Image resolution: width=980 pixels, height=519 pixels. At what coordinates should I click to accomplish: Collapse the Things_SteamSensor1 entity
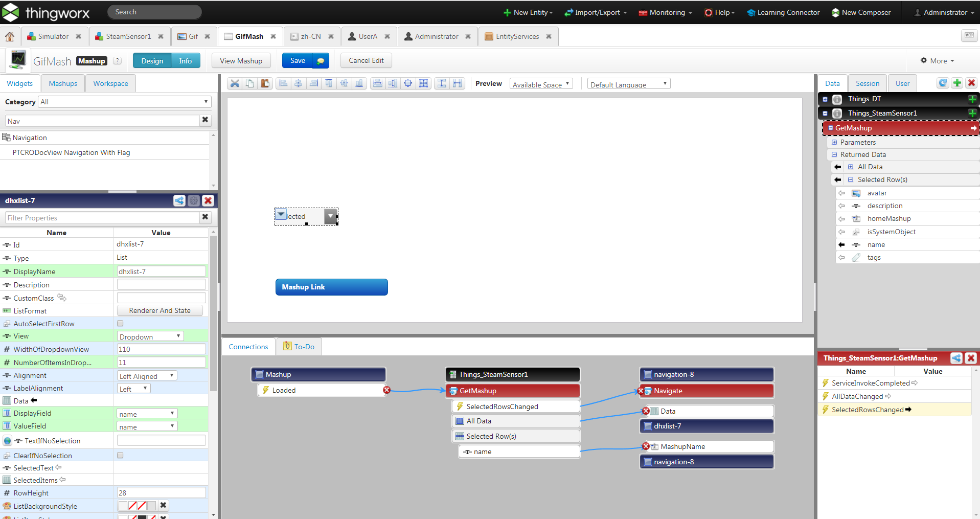tap(825, 113)
